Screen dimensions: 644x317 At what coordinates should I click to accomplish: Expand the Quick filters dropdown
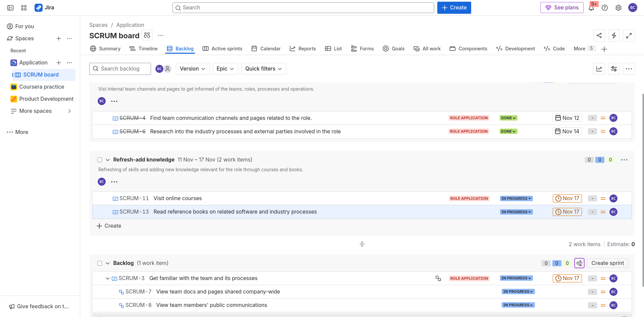263,69
